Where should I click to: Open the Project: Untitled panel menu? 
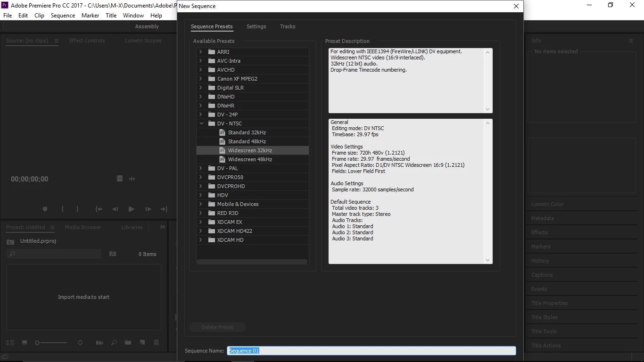pyautogui.click(x=52, y=227)
